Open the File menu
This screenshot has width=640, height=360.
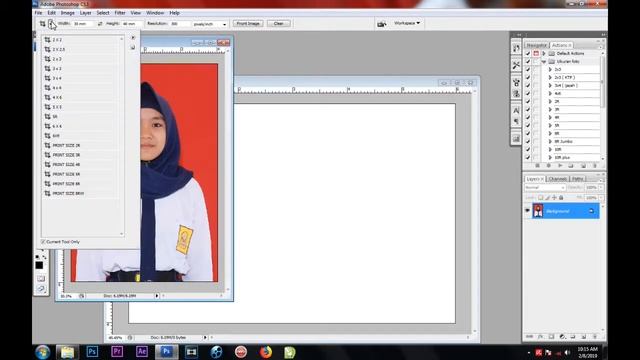[38, 13]
